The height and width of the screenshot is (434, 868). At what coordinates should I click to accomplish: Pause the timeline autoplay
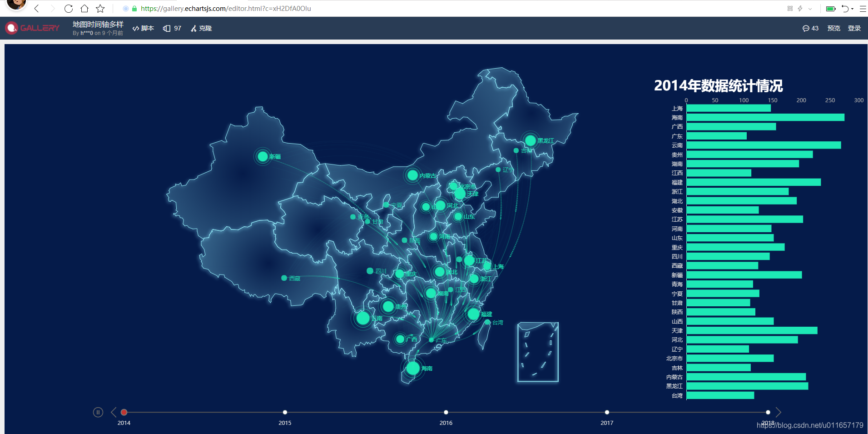98,412
